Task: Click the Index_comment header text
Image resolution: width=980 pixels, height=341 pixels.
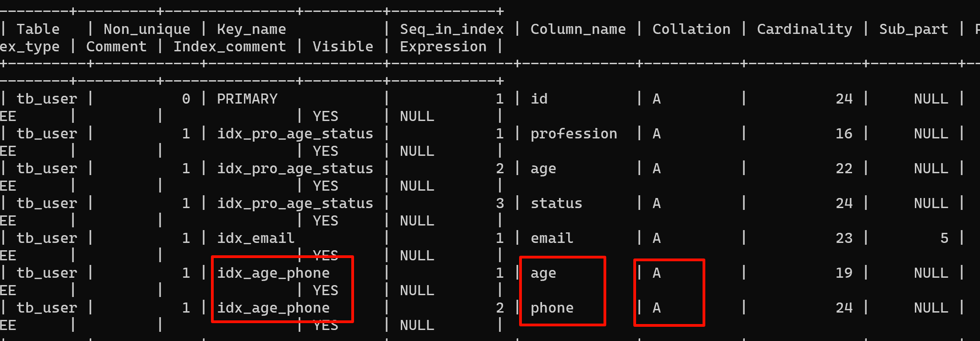Action: [x=230, y=46]
